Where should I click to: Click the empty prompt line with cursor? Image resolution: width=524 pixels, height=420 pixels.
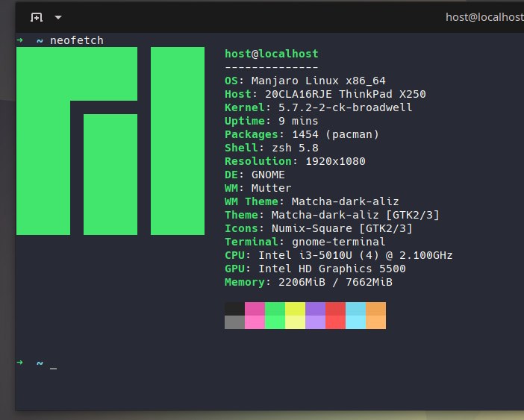37,363
